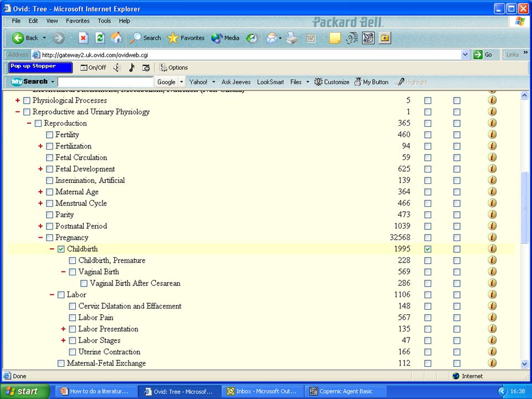Click in the MySearch text field
Image resolution: width=532 pixels, height=399 pixels.
[x=105, y=82]
